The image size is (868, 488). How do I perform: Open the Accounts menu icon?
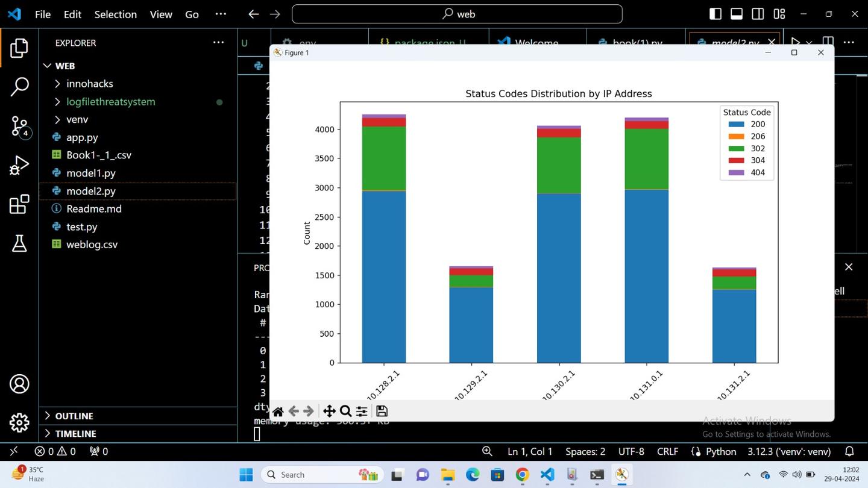(19, 384)
